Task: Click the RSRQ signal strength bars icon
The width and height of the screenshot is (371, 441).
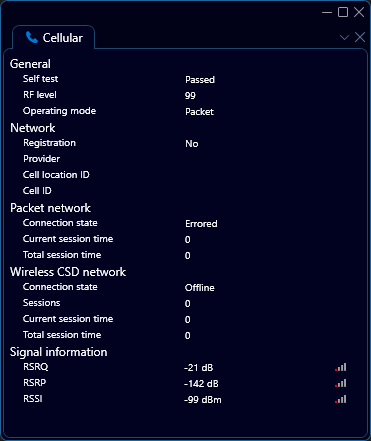Action: [341, 367]
